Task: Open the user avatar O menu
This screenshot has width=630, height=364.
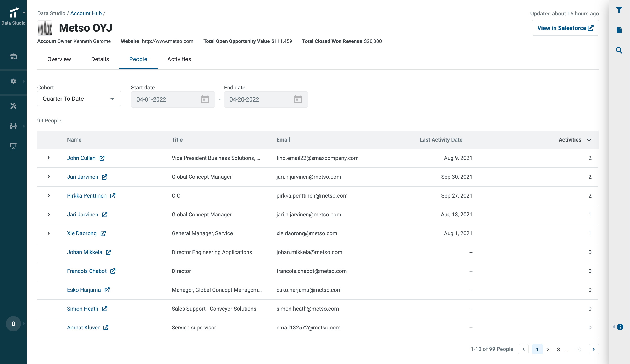Action: point(13,324)
